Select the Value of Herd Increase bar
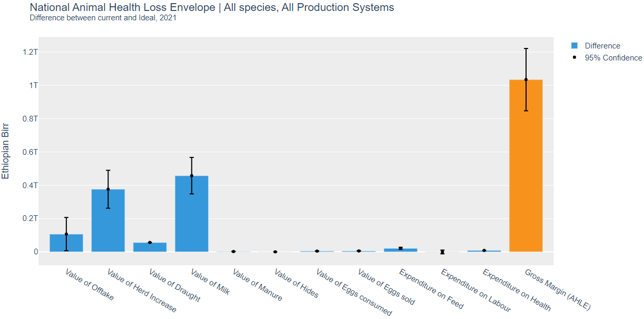The height and width of the screenshot is (319, 644). click(108, 220)
